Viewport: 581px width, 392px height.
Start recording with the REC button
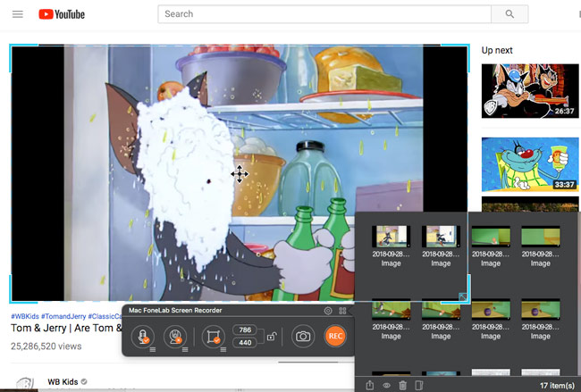click(x=335, y=336)
